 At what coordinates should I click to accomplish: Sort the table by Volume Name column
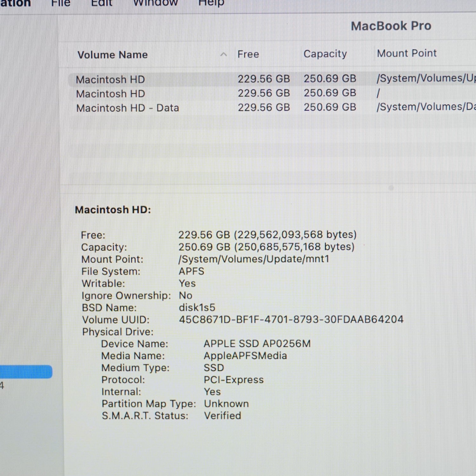pos(113,55)
